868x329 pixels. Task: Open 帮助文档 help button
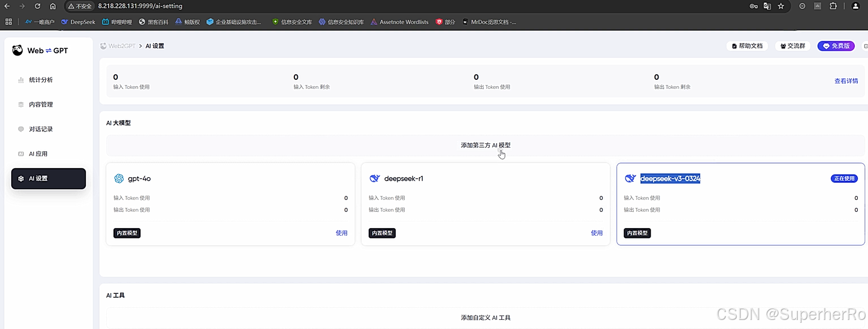[x=747, y=46]
